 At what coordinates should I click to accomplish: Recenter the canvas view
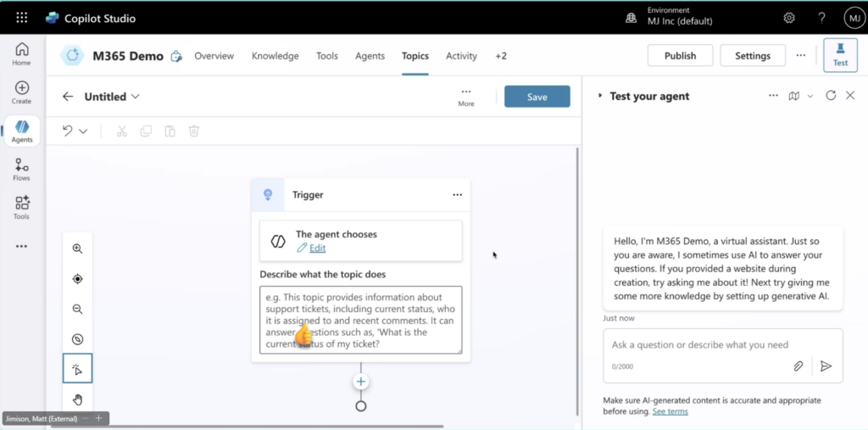click(x=77, y=279)
